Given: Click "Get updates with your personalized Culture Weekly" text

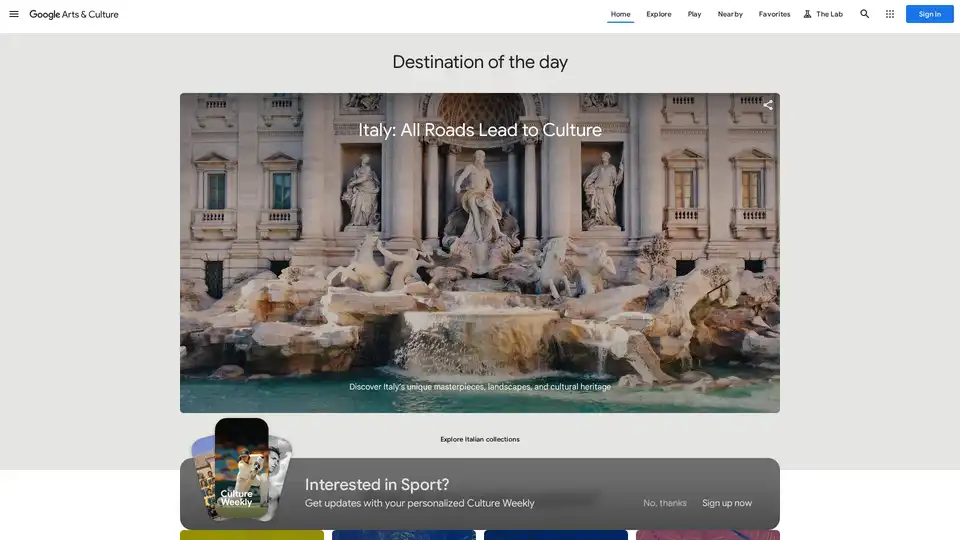Looking at the screenshot, I should coord(419,503).
